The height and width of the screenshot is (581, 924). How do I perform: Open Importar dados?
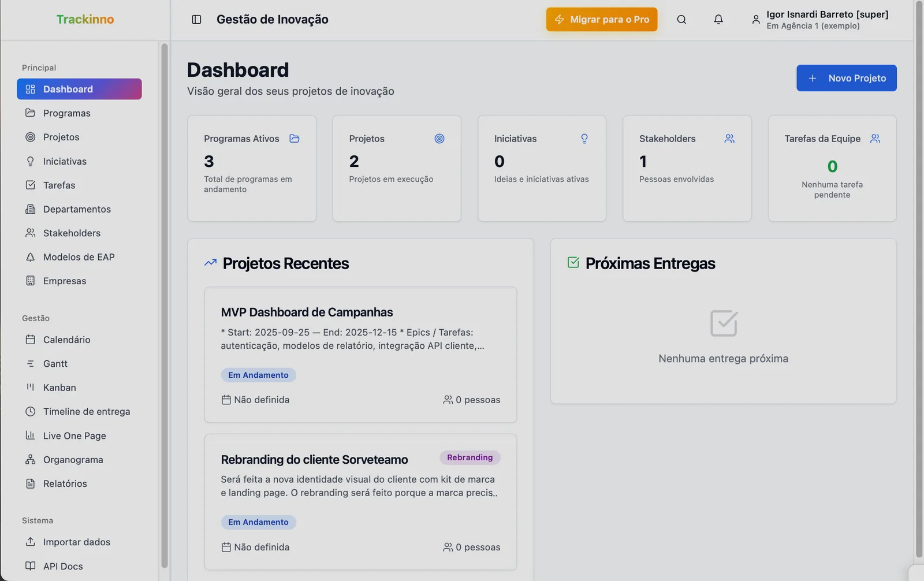[x=79, y=542]
